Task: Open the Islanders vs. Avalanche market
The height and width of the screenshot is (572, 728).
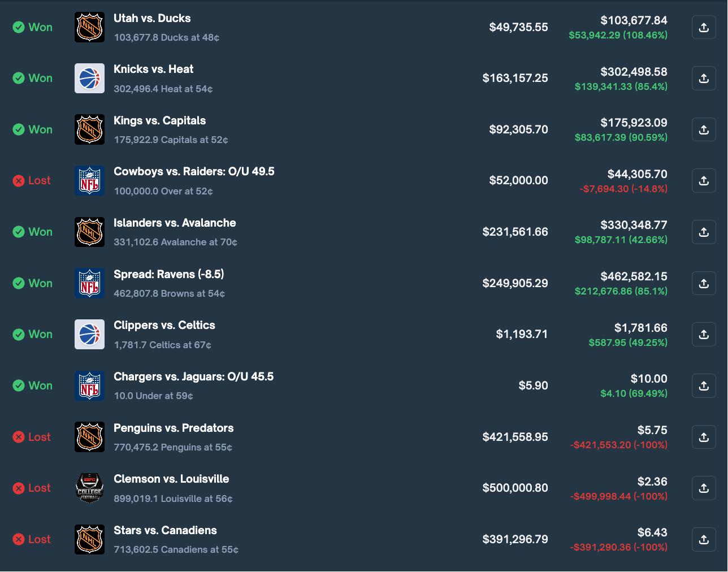Action: [x=175, y=223]
